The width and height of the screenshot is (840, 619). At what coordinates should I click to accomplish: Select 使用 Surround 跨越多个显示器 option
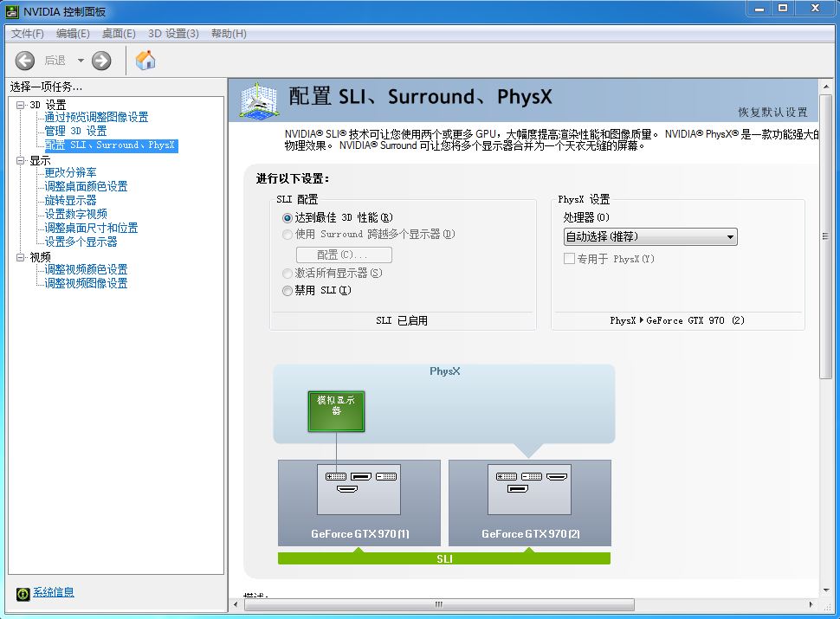(x=288, y=235)
